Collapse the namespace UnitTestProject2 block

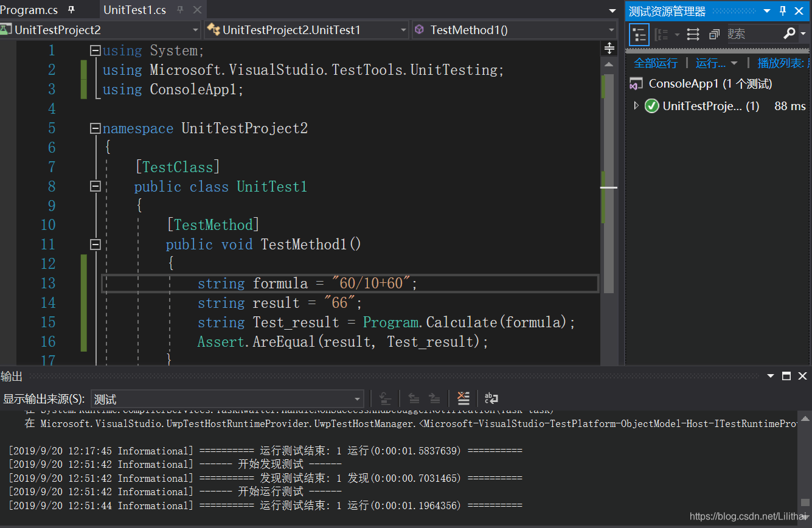95,128
